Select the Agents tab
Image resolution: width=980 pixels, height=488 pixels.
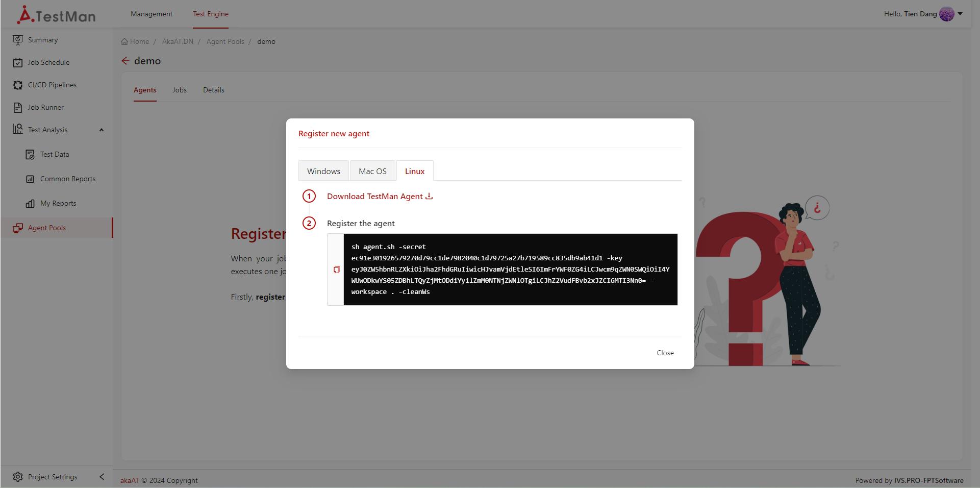(x=145, y=90)
